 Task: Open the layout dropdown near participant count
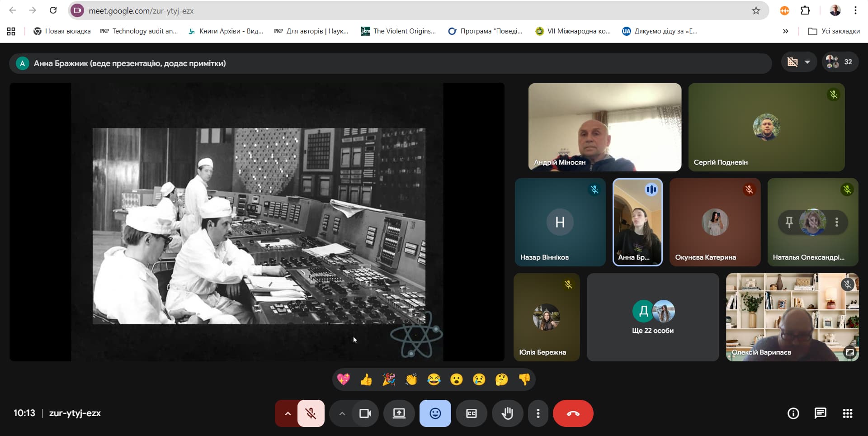click(x=798, y=62)
